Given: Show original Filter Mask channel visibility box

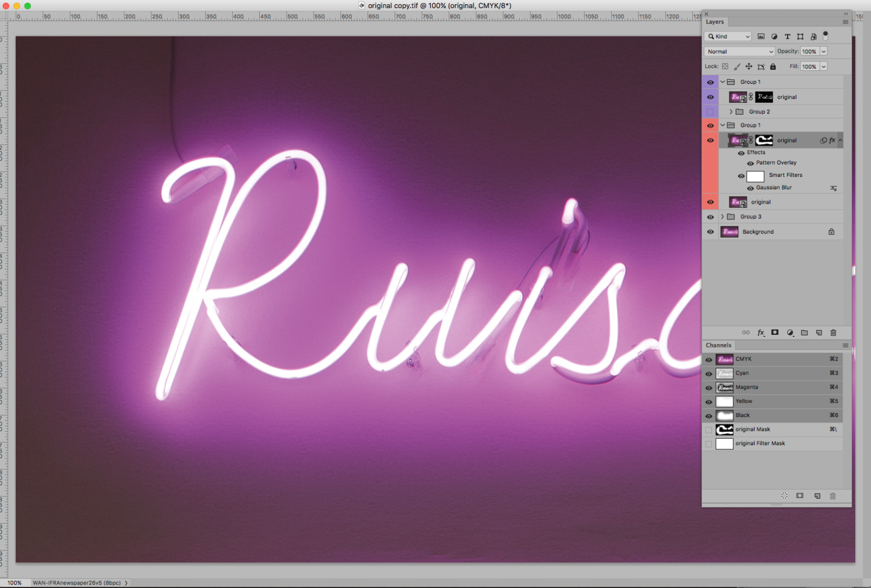Looking at the screenshot, I should (709, 444).
